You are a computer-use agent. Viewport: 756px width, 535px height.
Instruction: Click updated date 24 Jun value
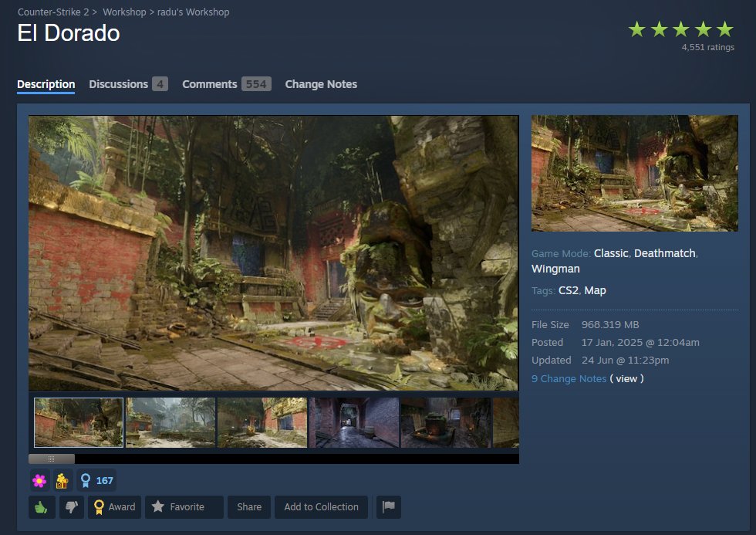625,361
